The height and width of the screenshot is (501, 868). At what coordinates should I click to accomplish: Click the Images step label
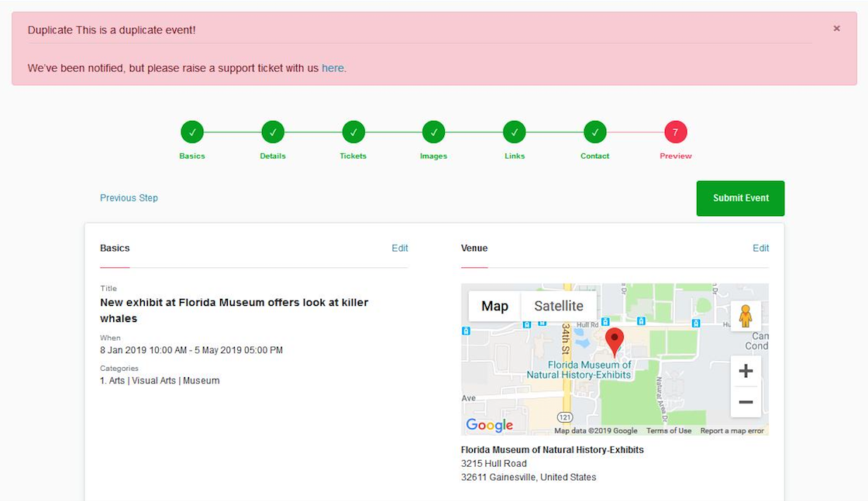click(x=433, y=156)
